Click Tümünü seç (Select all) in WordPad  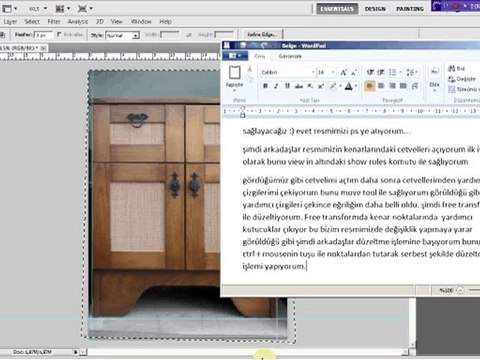coord(464,89)
